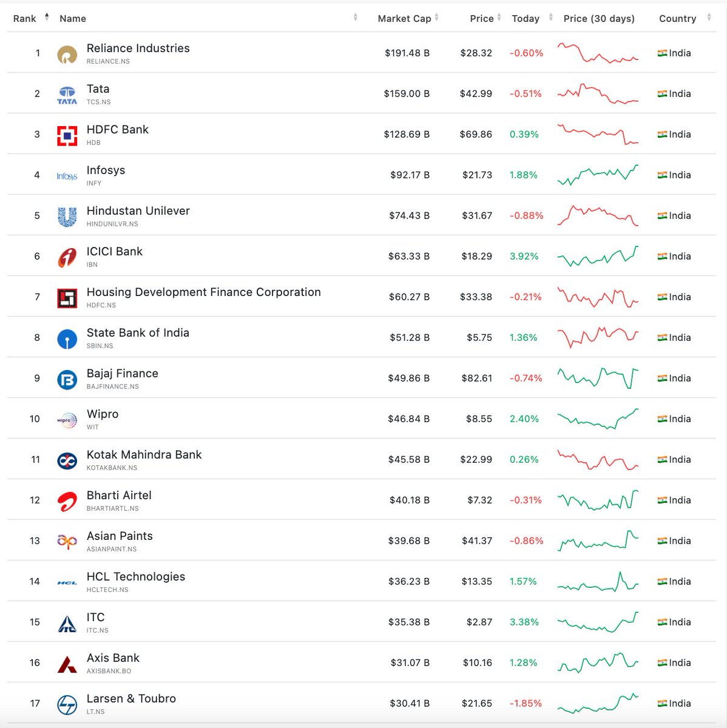The image size is (727, 728).
Task: Open Housing Development Finance Corporation link
Action: coord(204,292)
